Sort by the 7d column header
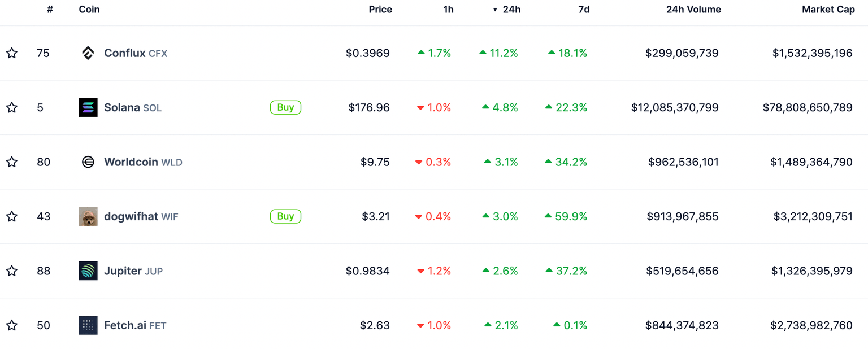Screen dimensions: 868x349 (583, 10)
